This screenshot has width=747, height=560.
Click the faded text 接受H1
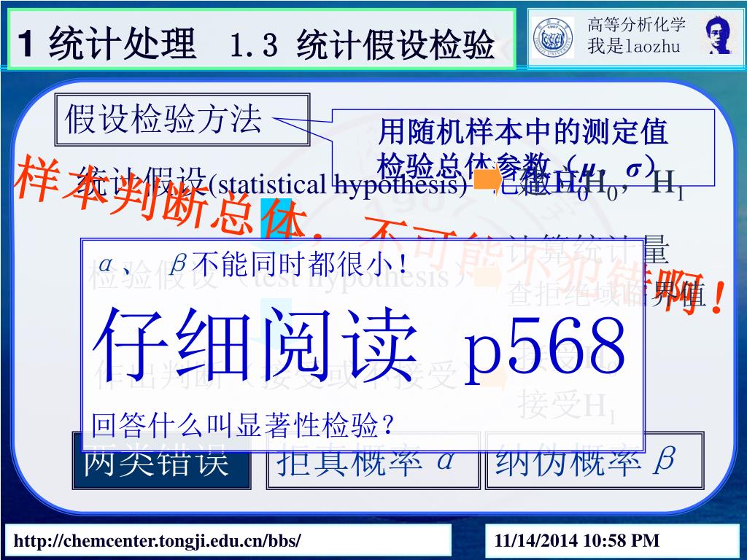tap(566, 405)
